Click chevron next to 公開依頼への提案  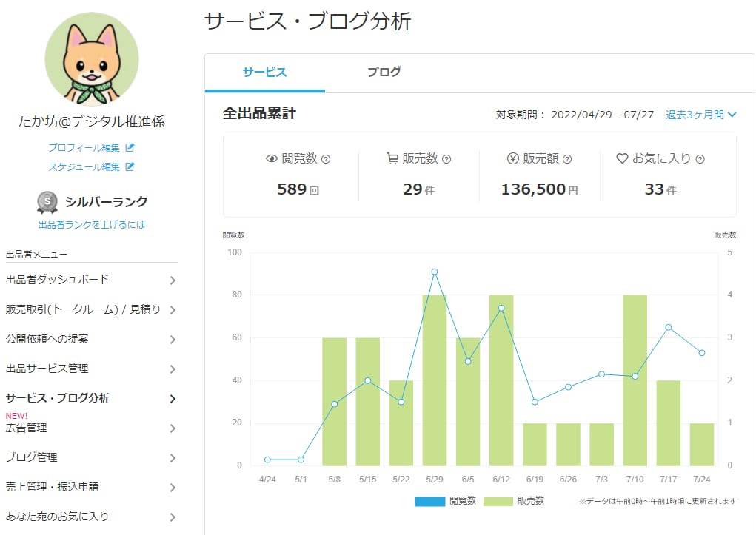click(173, 340)
